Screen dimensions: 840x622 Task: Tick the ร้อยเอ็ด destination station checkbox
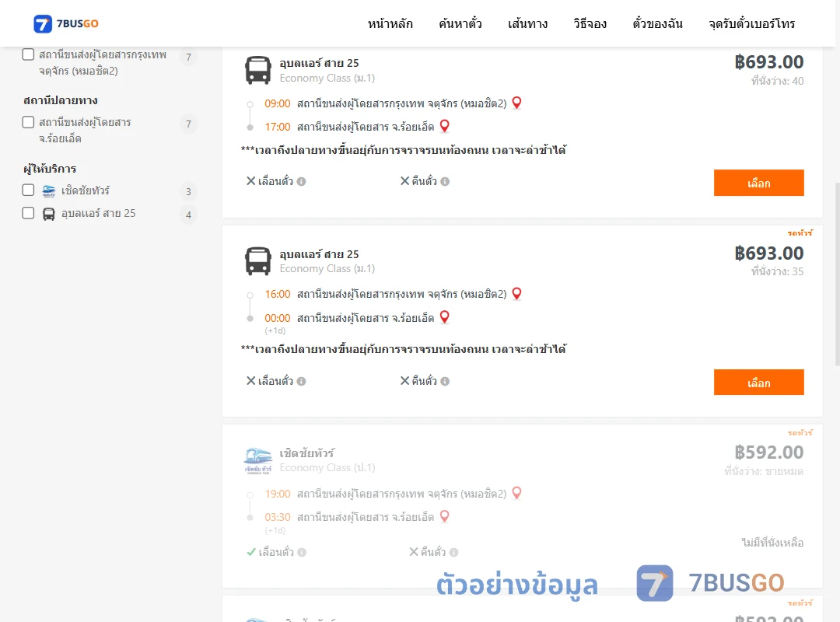pyautogui.click(x=29, y=122)
